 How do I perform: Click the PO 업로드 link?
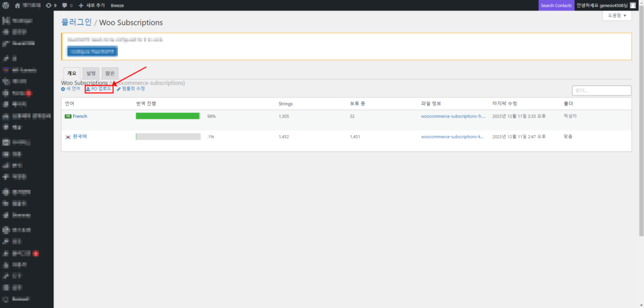coord(99,89)
